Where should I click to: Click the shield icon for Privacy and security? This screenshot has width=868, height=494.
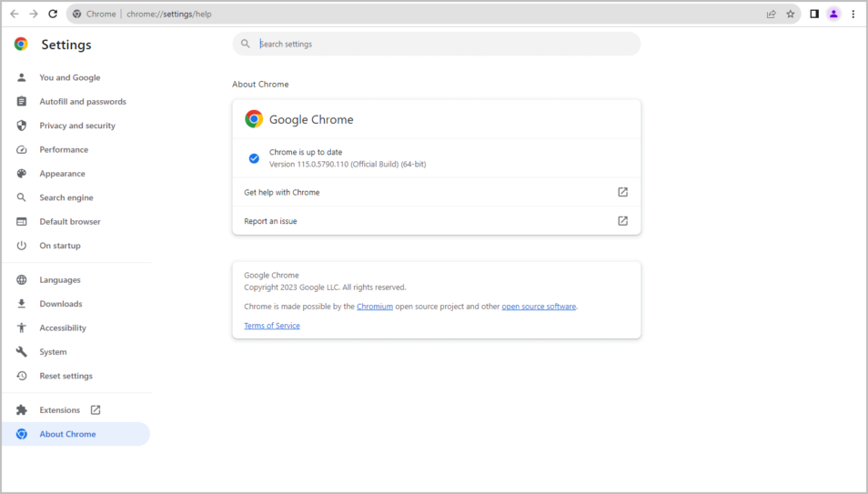[x=22, y=126]
